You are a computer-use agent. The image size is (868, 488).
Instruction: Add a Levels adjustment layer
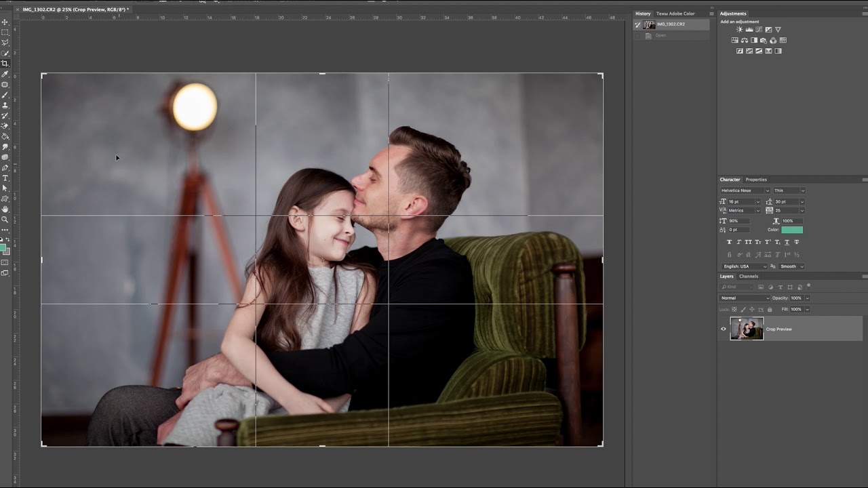tap(749, 30)
